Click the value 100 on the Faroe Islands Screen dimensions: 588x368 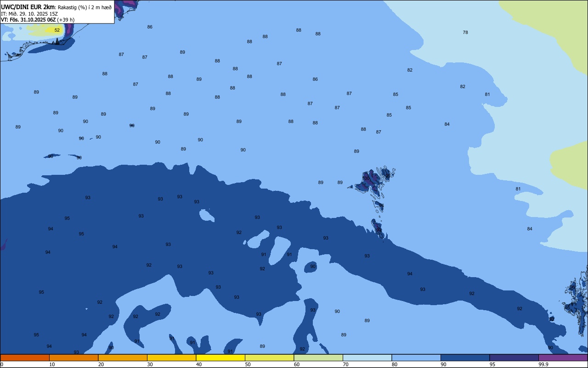click(x=366, y=178)
